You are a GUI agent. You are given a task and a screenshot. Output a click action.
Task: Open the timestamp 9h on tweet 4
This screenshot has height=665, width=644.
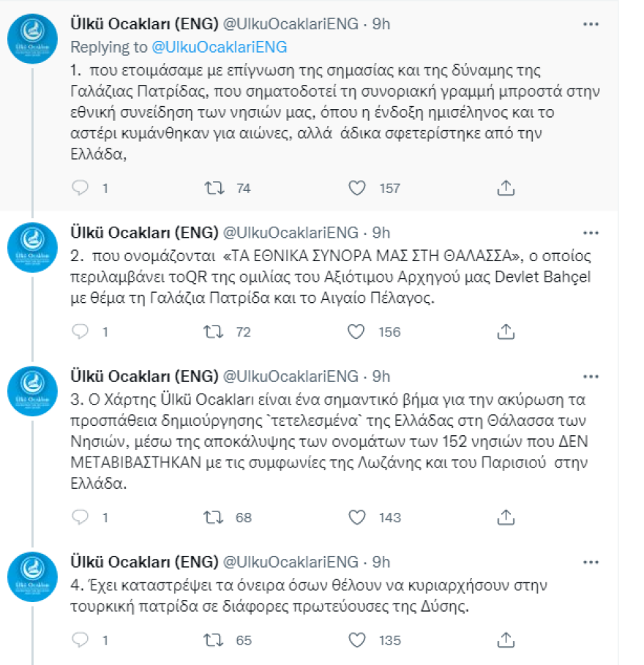pyautogui.click(x=381, y=563)
